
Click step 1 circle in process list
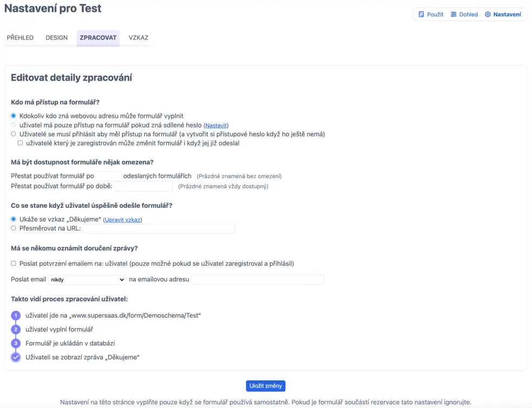pyautogui.click(x=16, y=315)
